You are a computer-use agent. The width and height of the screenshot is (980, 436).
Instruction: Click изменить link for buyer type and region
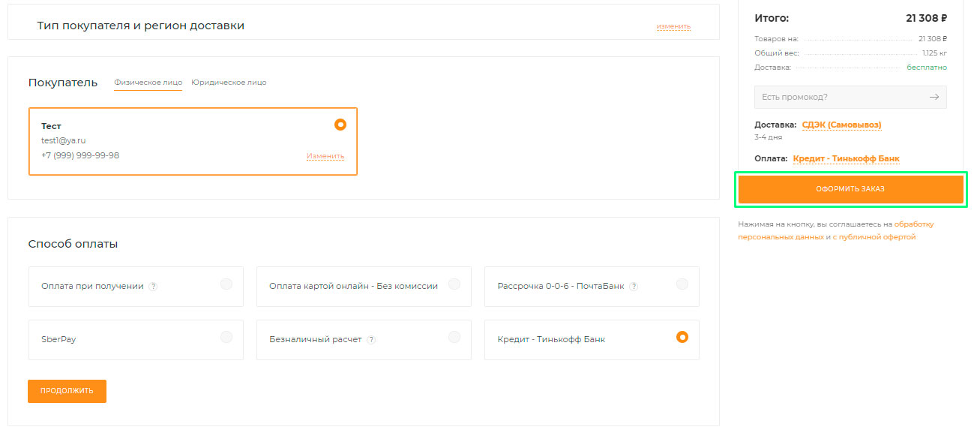[x=673, y=26]
